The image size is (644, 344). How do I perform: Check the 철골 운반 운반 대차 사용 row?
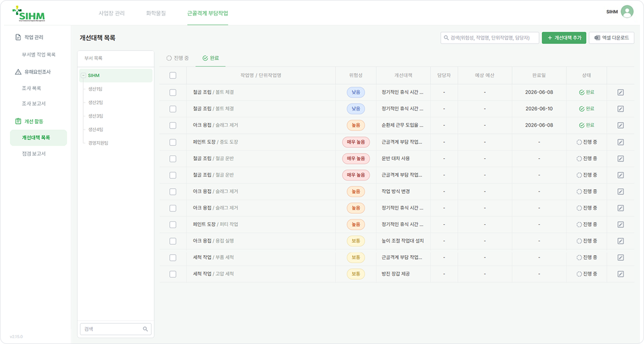173,158
